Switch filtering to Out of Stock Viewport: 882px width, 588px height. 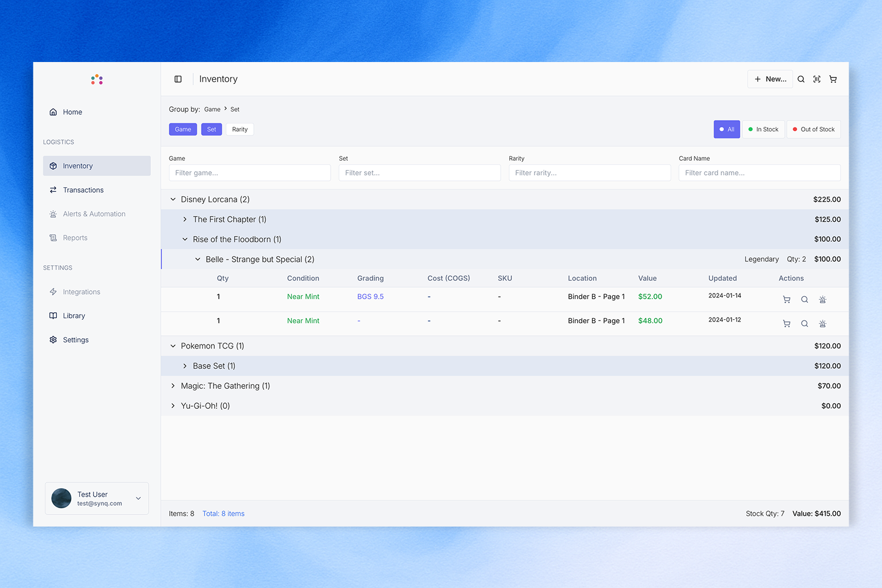pyautogui.click(x=814, y=129)
